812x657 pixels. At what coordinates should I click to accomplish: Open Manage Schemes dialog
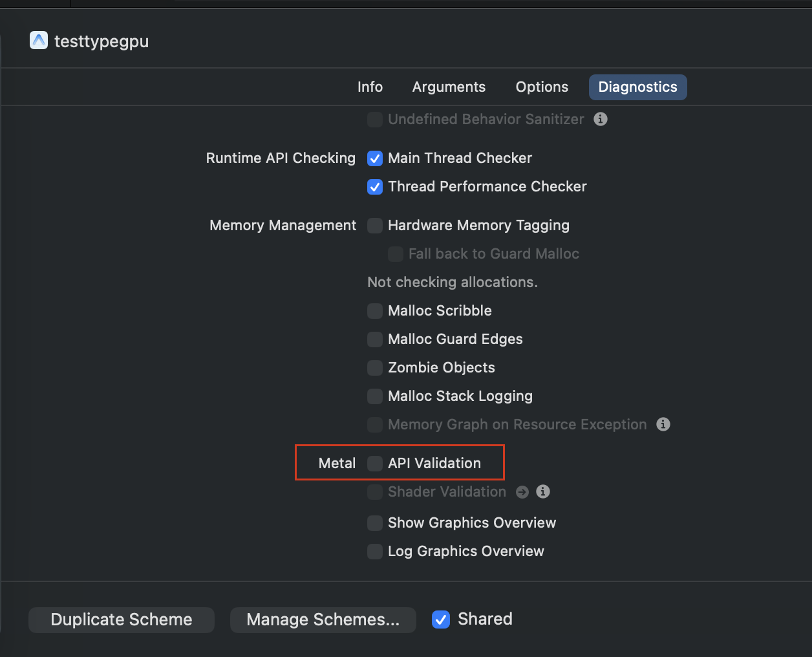coord(323,619)
